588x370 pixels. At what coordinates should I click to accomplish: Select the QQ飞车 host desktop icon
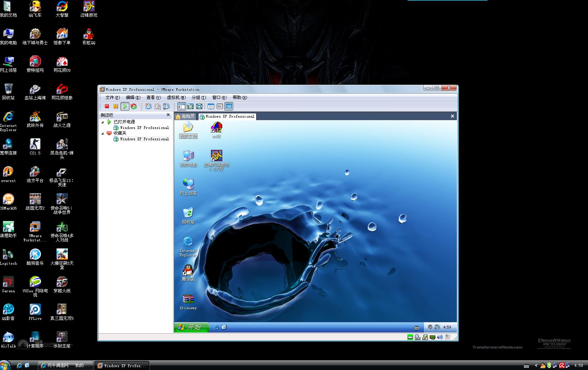(x=35, y=9)
